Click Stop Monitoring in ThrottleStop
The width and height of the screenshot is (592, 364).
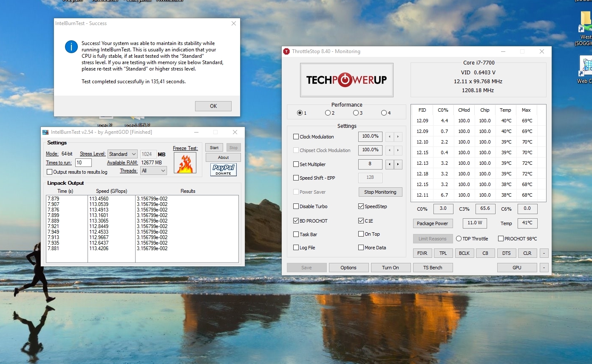380,192
